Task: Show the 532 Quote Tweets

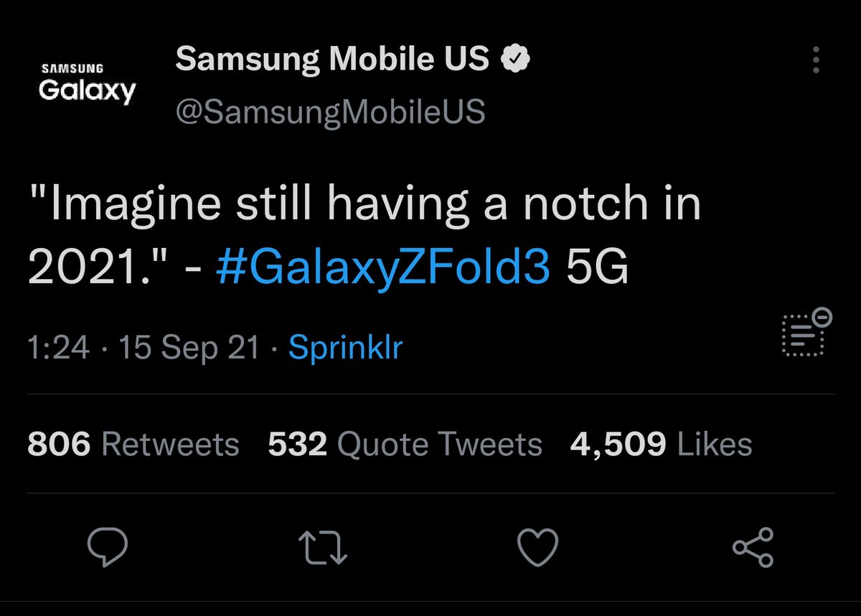Action: coord(405,445)
